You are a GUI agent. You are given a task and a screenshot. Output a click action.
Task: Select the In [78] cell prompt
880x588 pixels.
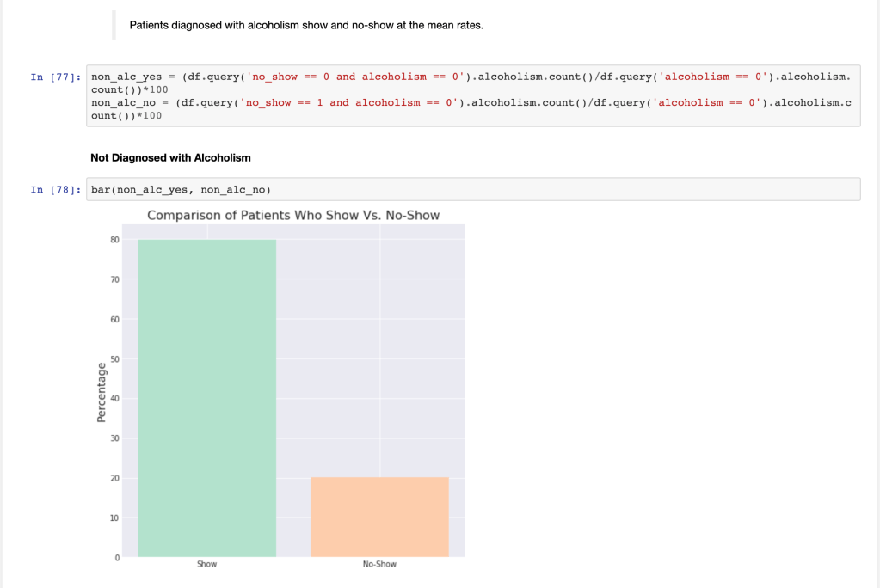click(x=55, y=190)
